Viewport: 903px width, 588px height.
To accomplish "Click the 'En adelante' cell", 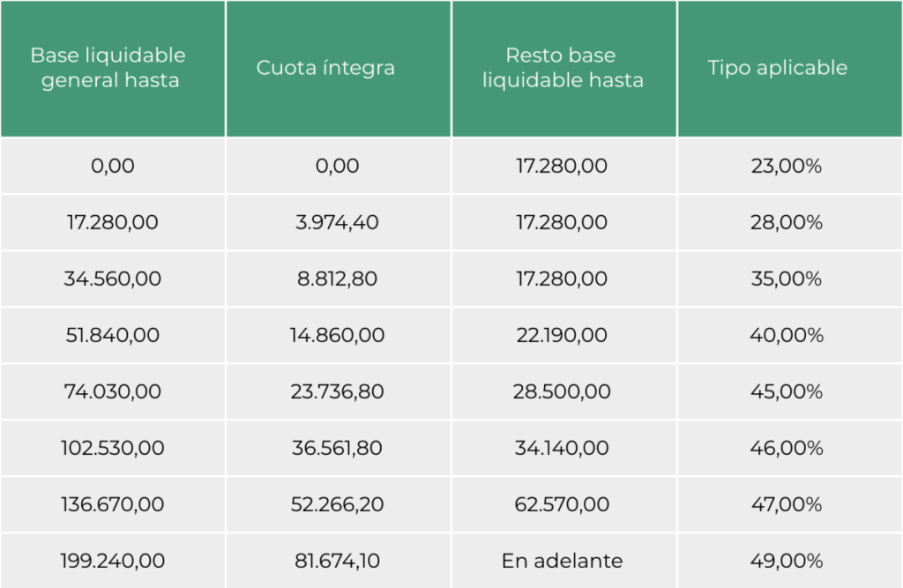I will click(563, 561).
